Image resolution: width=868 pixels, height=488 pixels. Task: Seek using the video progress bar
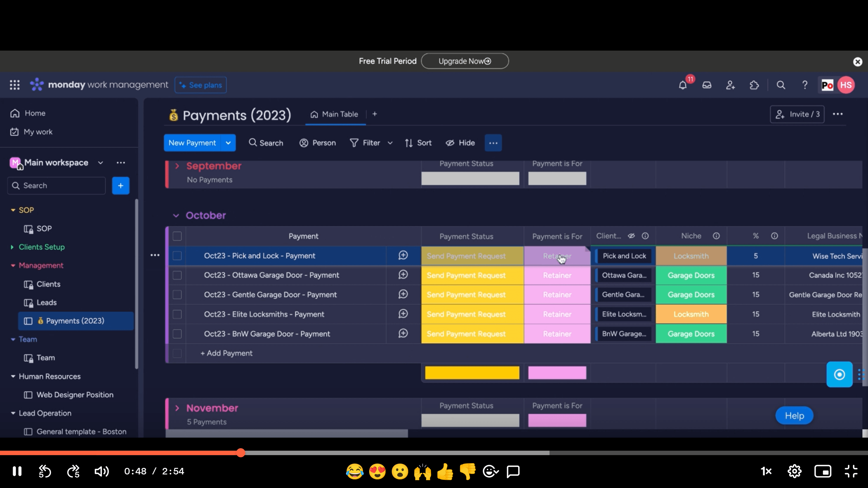(x=434, y=453)
